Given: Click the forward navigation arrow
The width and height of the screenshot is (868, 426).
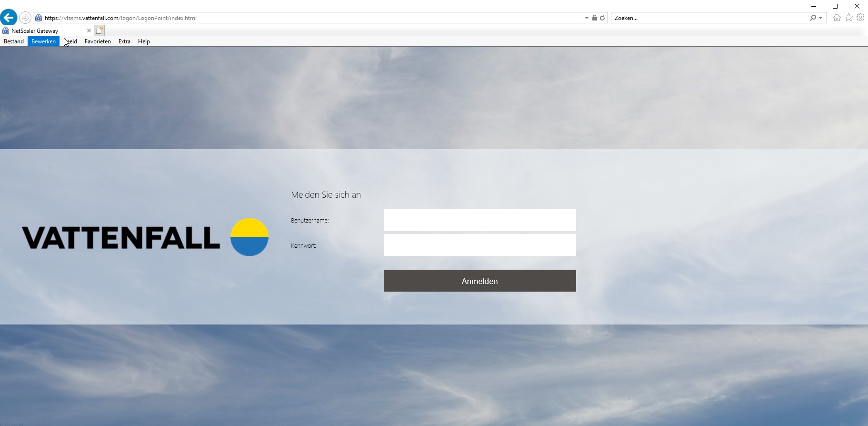Looking at the screenshot, I should tap(25, 18).
